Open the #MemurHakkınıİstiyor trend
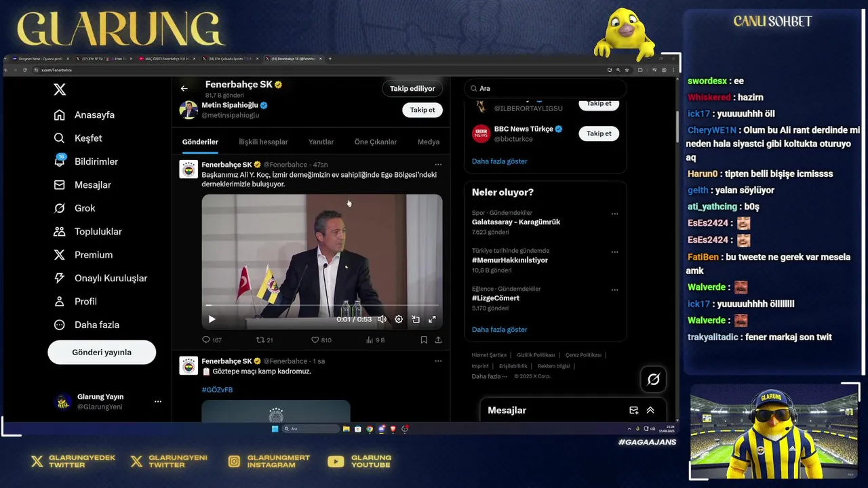Image resolution: width=868 pixels, height=488 pixels. point(510,260)
